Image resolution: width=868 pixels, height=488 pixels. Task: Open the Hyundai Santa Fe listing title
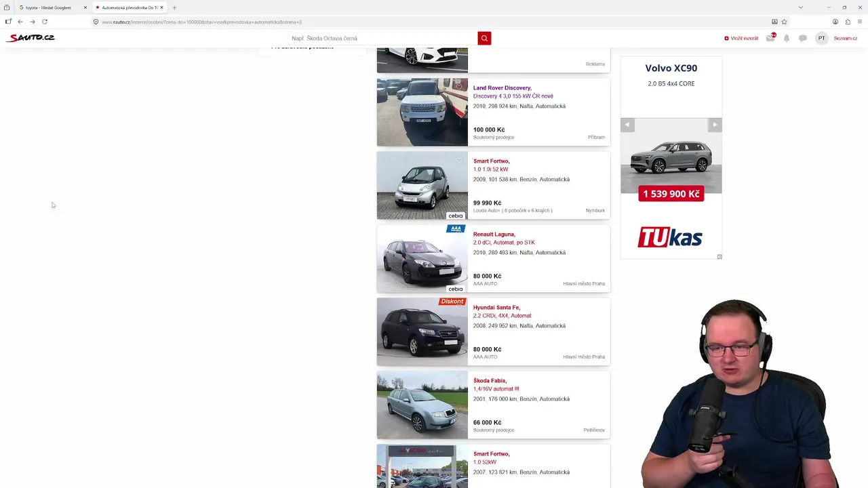[496, 308]
